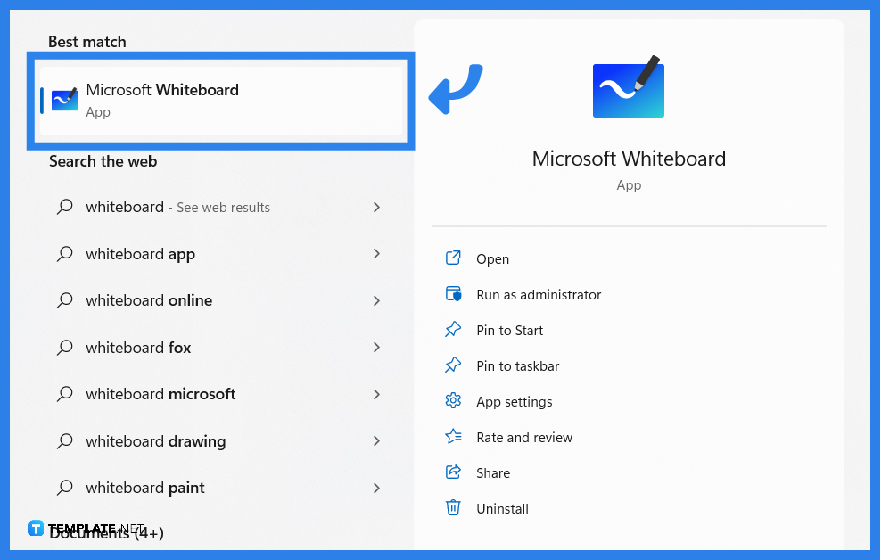This screenshot has width=880, height=560.
Task: Open App settings
Action: click(514, 402)
